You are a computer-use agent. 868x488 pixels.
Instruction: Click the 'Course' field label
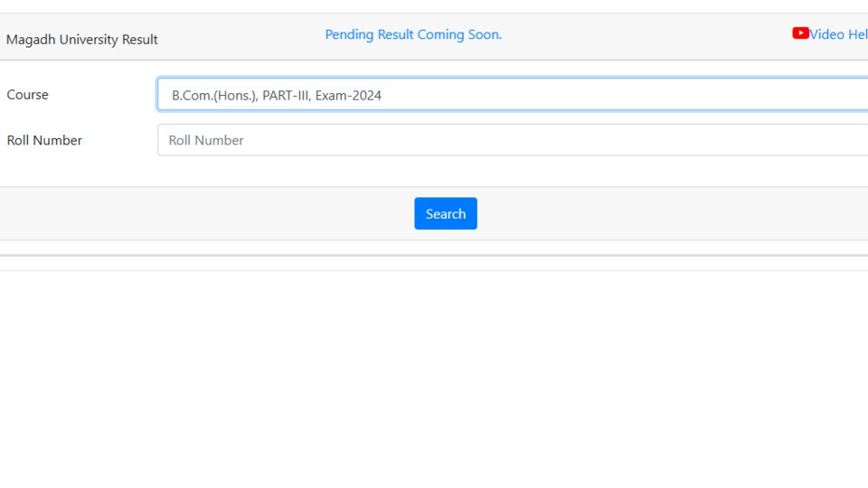click(28, 95)
